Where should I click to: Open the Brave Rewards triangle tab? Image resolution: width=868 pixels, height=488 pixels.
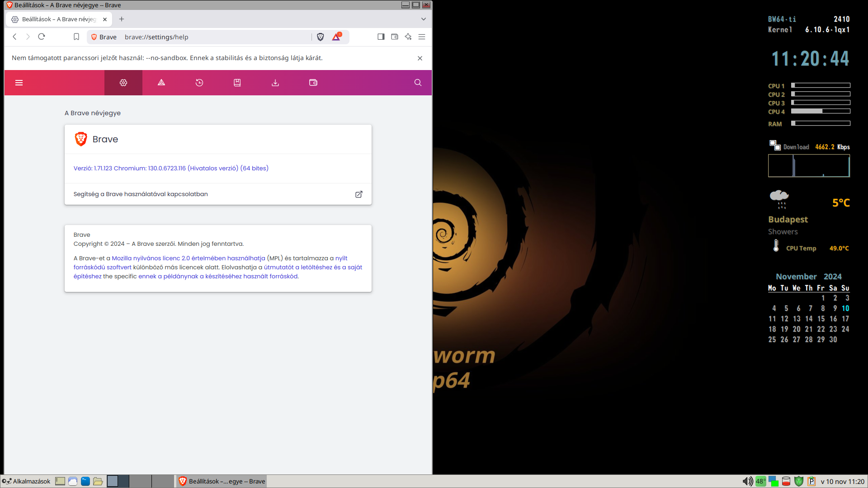tap(161, 83)
